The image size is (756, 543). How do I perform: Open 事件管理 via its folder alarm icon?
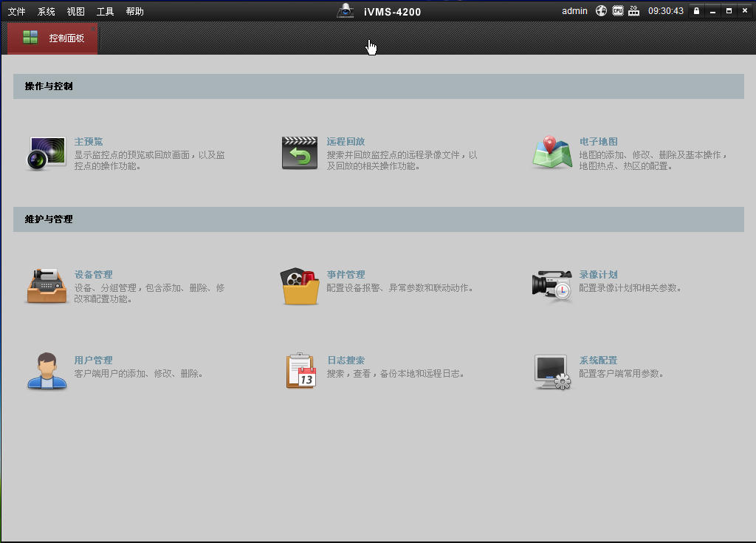300,286
